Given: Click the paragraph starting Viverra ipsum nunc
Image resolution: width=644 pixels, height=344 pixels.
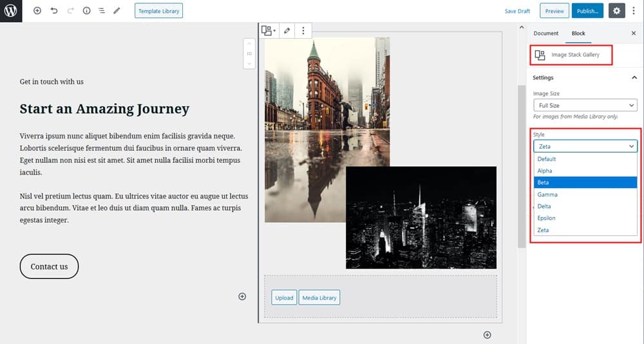Looking at the screenshot, I should click(131, 154).
